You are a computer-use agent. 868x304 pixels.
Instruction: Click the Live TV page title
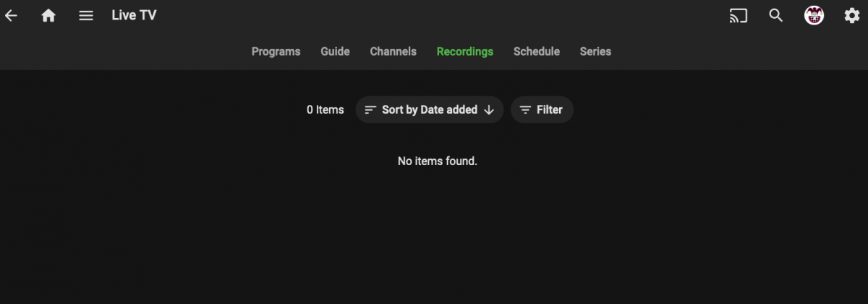pos(134,15)
